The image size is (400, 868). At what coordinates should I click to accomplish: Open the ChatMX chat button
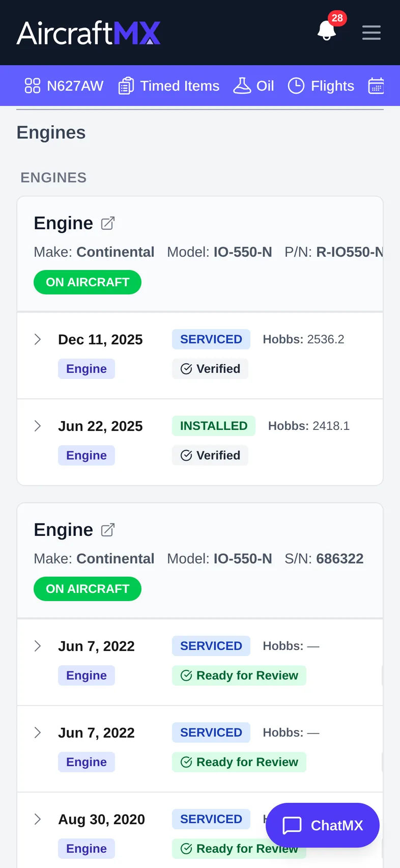click(323, 825)
